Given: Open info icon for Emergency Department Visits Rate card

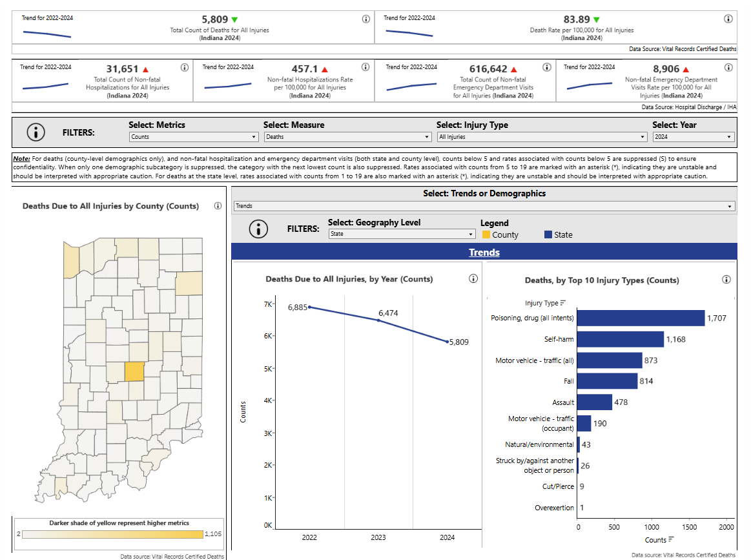Looking at the screenshot, I should [728, 68].
